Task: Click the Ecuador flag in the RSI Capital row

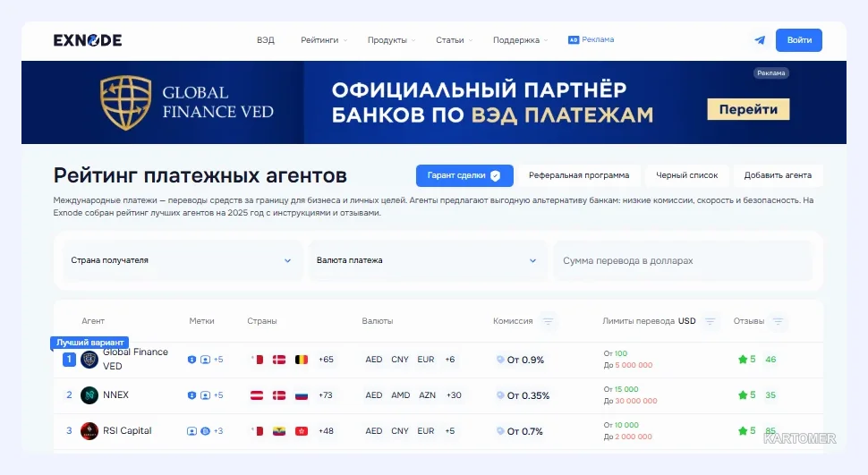Action: [279, 430]
